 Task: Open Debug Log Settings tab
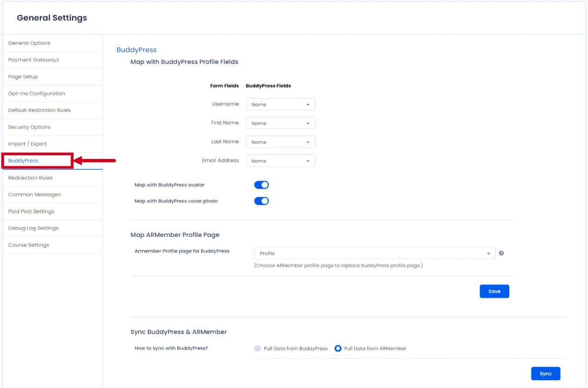pyautogui.click(x=52, y=228)
